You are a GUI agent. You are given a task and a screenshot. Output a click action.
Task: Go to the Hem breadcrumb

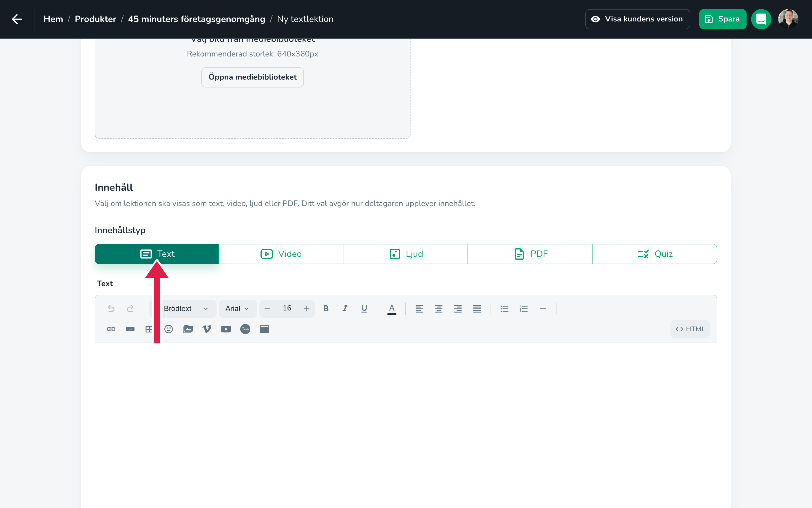[53, 19]
